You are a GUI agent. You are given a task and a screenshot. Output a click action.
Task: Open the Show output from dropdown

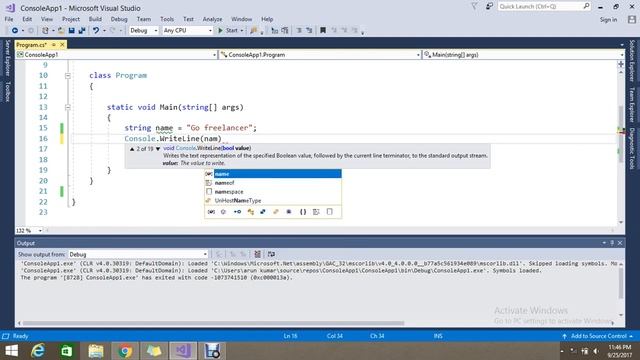pos(138,254)
